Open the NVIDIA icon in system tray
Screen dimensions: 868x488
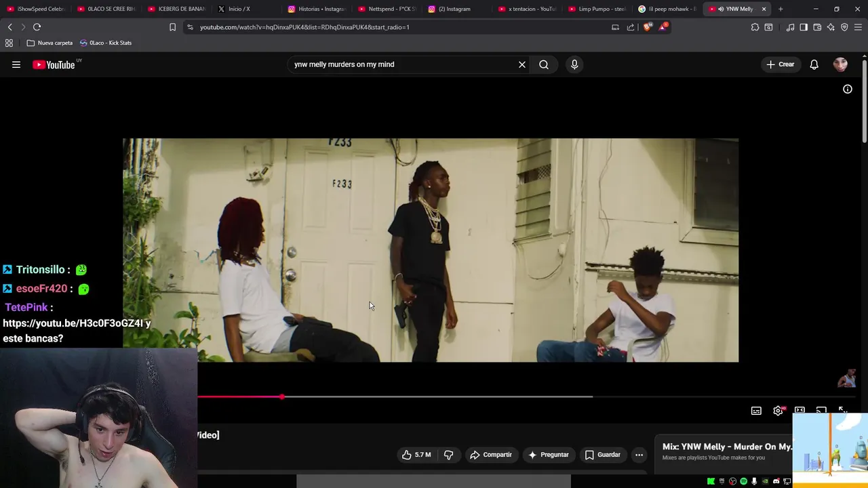pos(765,481)
